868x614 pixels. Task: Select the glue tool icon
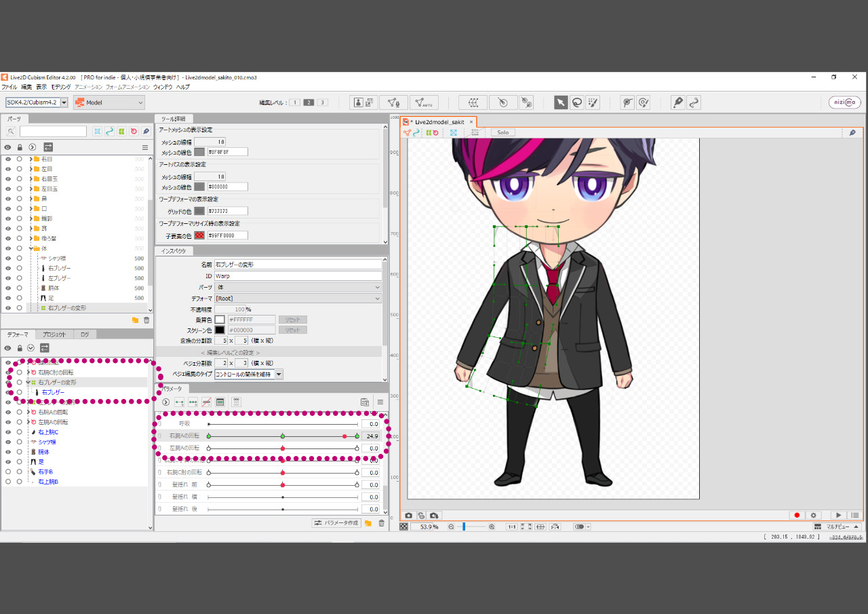(x=526, y=102)
